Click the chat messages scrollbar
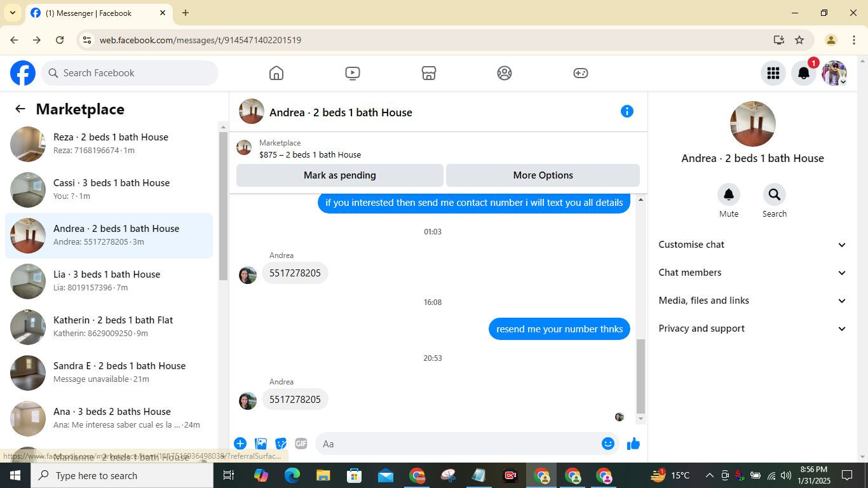The image size is (868, 488). [641, 376]
